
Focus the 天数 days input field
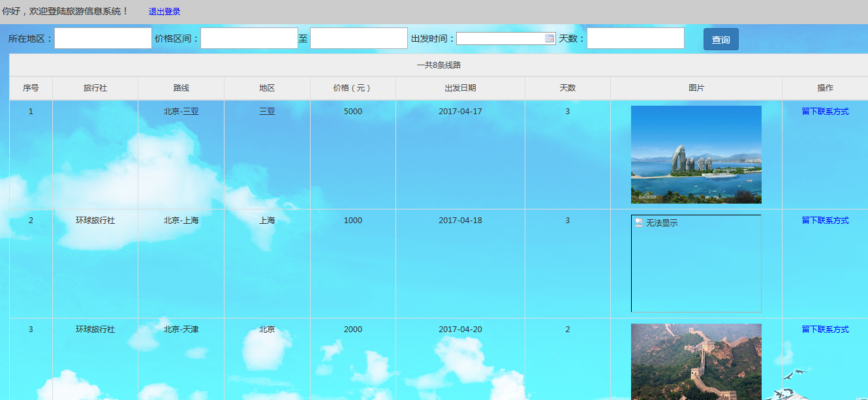pyautogui.click(x=636, y=38)
